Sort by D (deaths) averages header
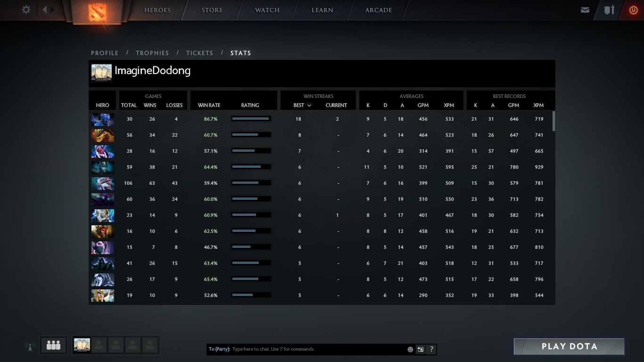 385,105
